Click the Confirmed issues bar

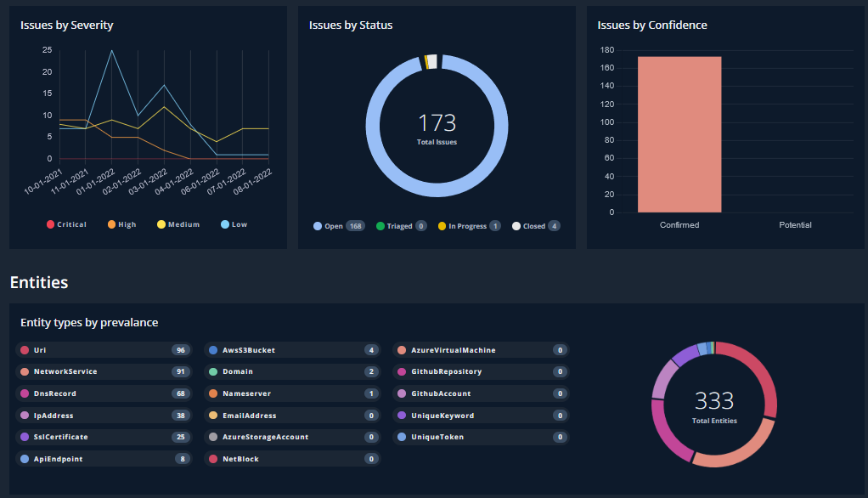[679, 134]
